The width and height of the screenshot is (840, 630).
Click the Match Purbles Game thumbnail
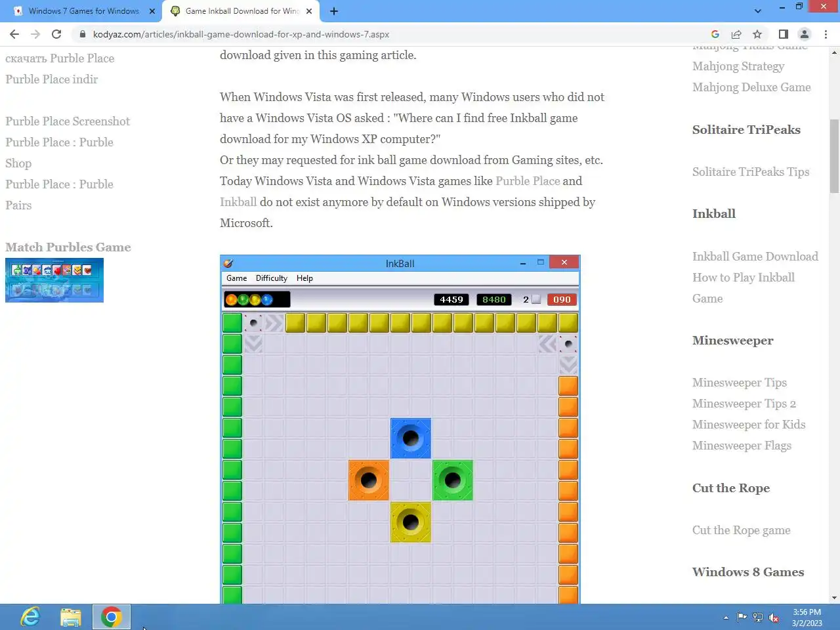(54, 280)
